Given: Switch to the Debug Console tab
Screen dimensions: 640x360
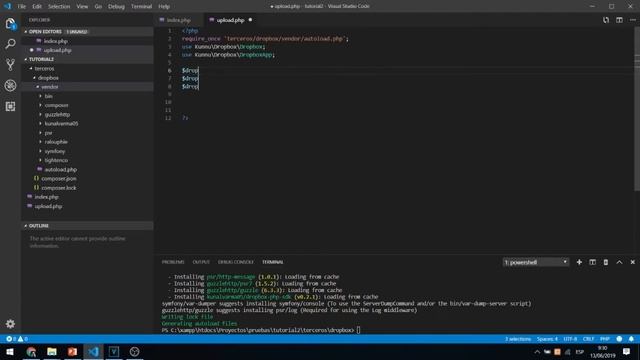Looking at the screenshot, I should coord(236,262).
